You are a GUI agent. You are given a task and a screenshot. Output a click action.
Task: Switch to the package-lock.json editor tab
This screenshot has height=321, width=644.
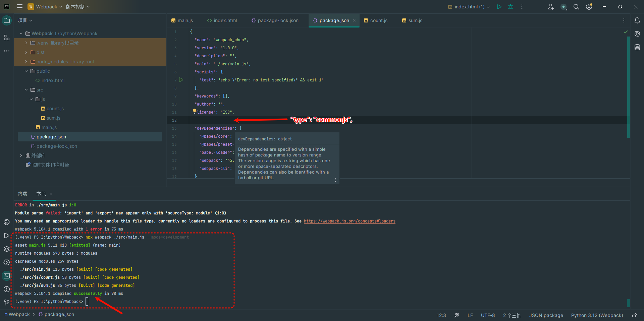[275, 20]
